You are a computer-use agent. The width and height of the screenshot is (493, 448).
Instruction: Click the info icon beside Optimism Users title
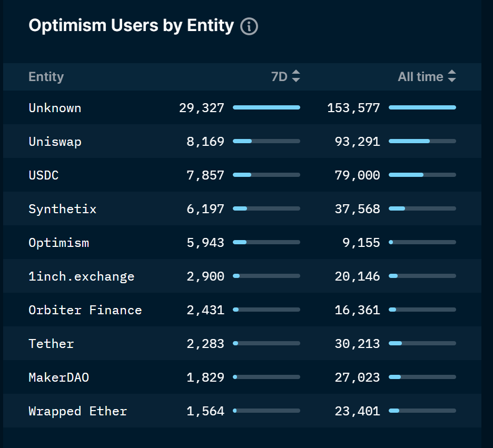pos(249,26)
